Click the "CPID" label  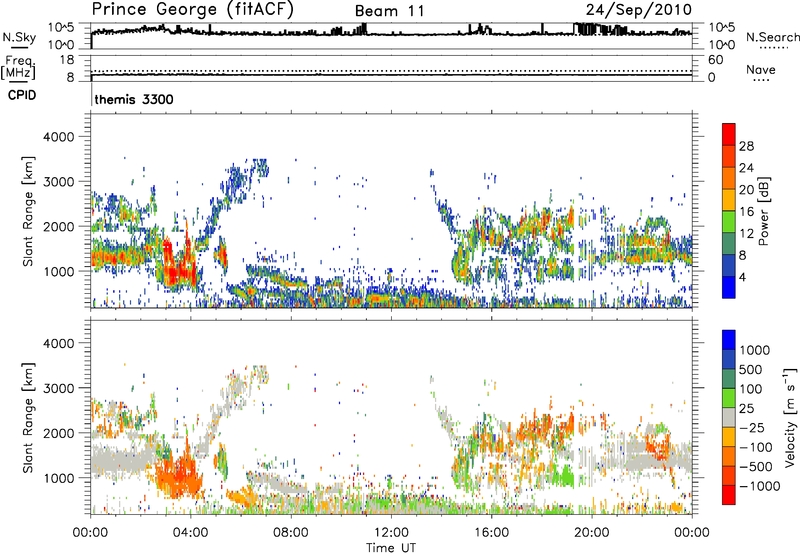point(22,95)
